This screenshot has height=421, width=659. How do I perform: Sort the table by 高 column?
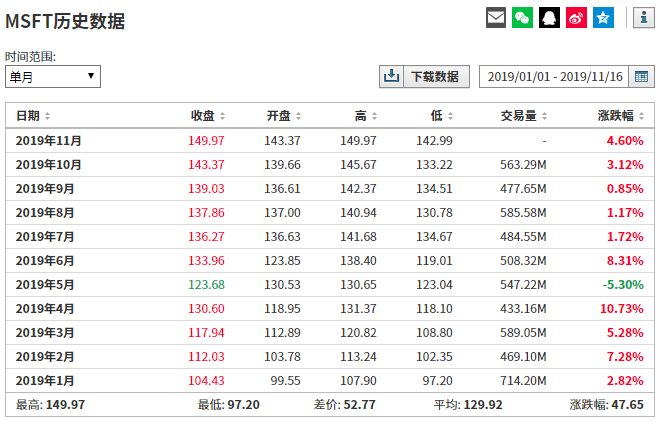pyautogui.click(x=366, y=116)
